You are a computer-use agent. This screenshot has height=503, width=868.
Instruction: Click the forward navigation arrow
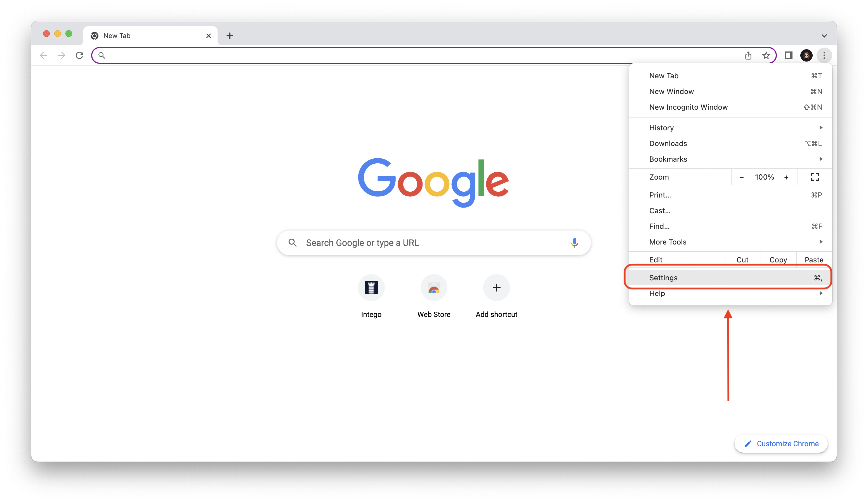[62, 55]
